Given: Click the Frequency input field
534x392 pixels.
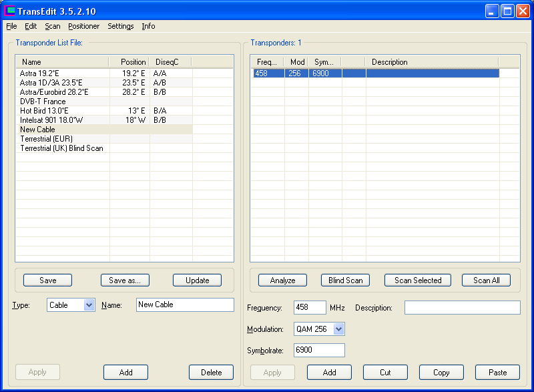Looking at the screenshot, I should (310, 308).
